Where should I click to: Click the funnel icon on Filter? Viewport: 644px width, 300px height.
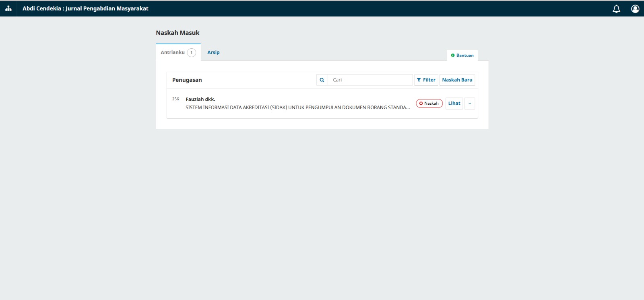pyautogui.click(x=419, y=80)
